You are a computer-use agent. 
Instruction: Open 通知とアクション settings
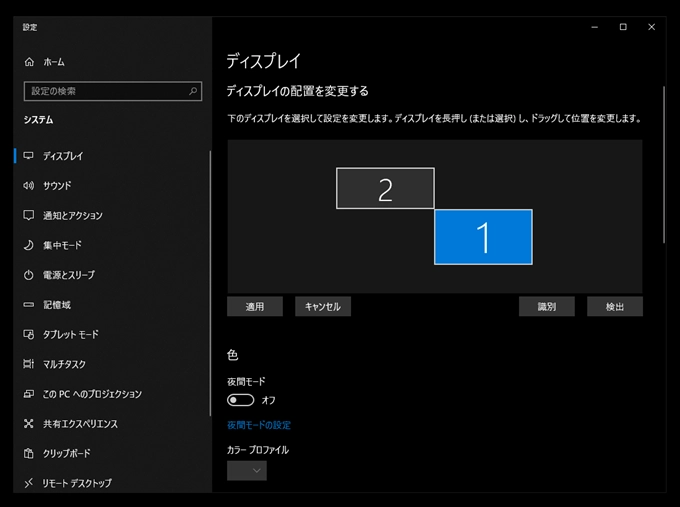(x=72, y=216)
